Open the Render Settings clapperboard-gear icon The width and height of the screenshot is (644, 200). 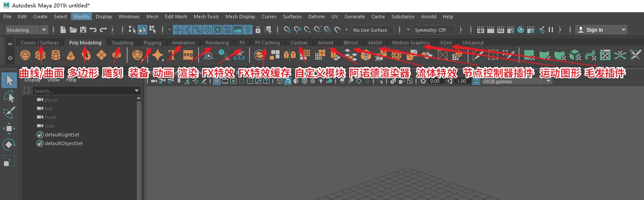[x=511, y=30]
